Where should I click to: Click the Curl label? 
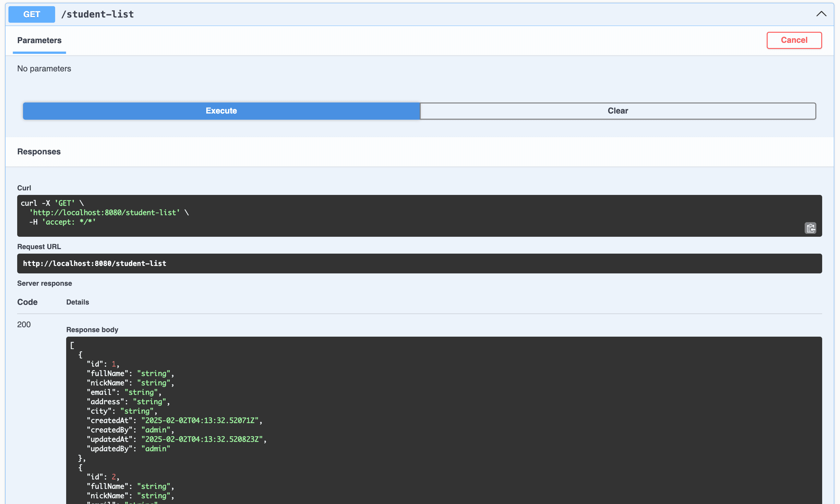tap(24, 188)
